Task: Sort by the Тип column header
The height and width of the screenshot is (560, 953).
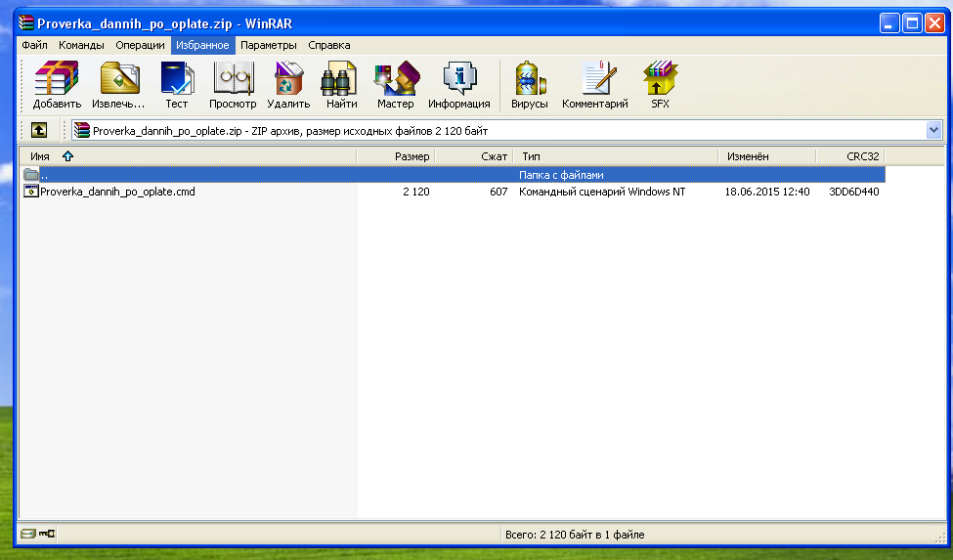Action: pos(616,156)
